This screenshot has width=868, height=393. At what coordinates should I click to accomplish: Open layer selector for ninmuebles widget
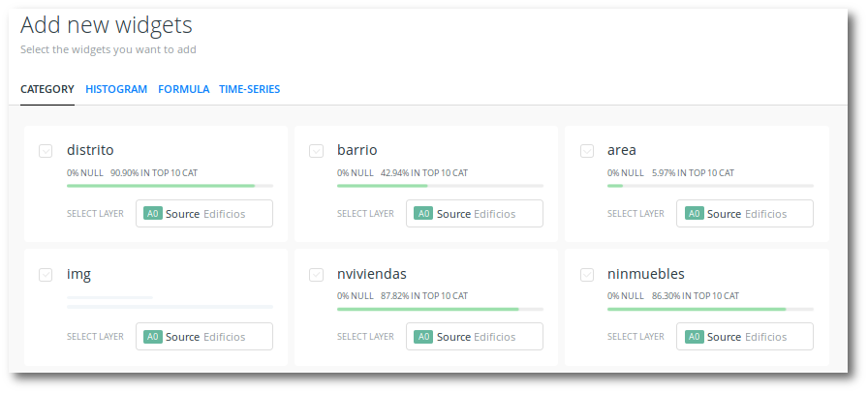tap(745, 337)
